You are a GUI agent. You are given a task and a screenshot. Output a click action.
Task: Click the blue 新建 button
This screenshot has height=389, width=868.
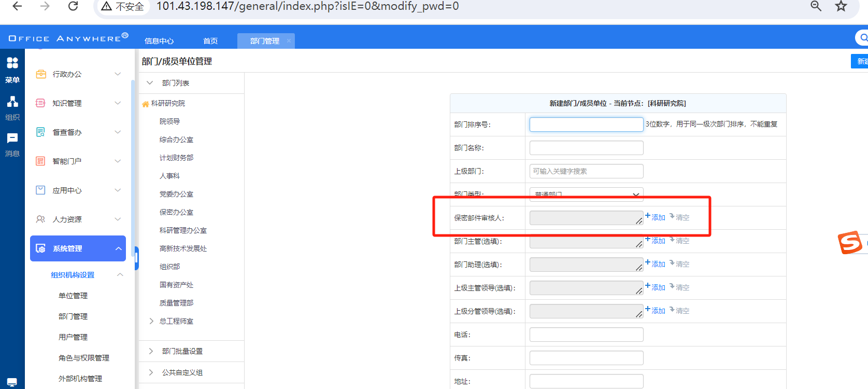point(860,61)
